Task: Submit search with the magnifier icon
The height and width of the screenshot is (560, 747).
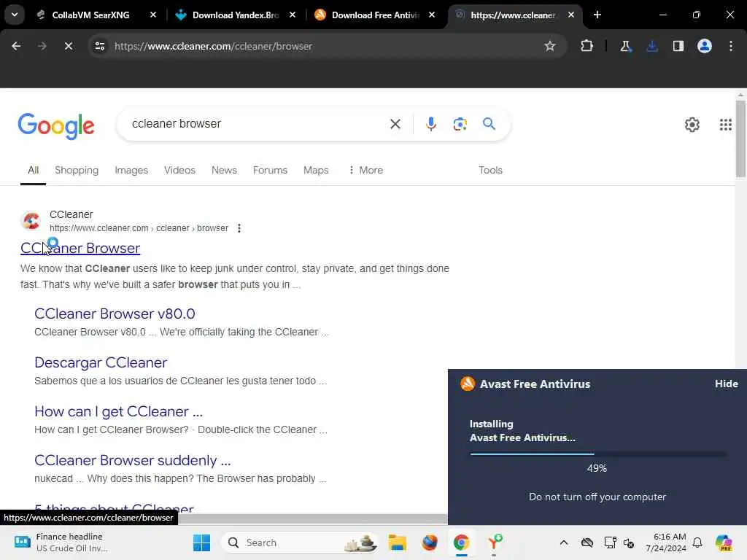Action: 489,124
